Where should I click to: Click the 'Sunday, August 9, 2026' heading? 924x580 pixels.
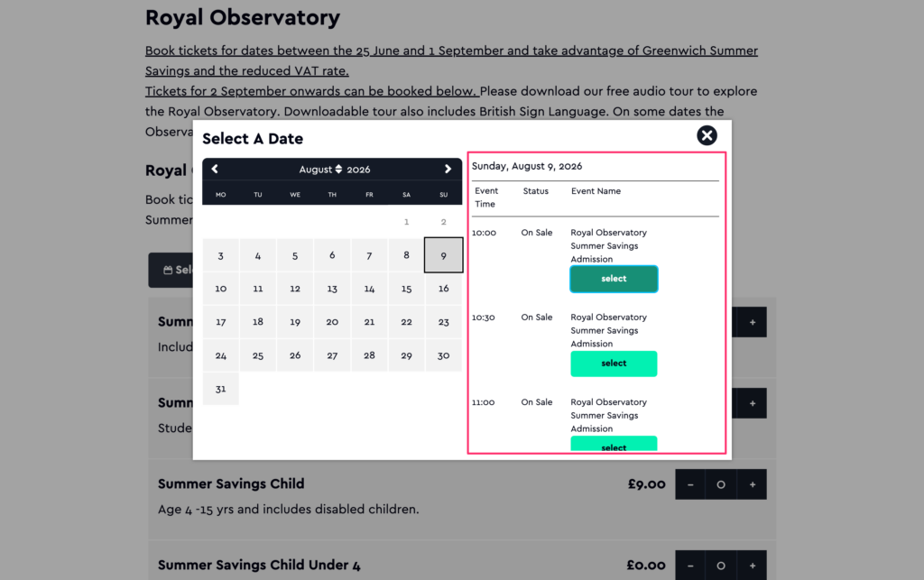(526, 166)
